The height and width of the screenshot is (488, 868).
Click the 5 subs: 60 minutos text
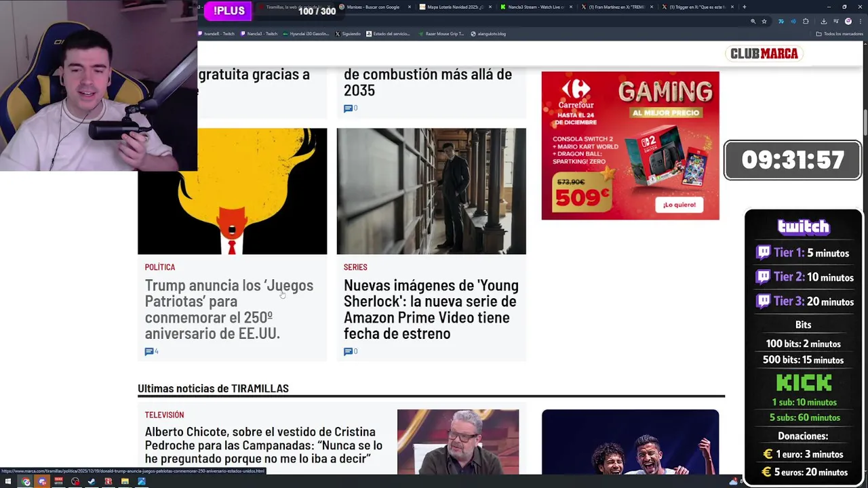tap(805, 418)
